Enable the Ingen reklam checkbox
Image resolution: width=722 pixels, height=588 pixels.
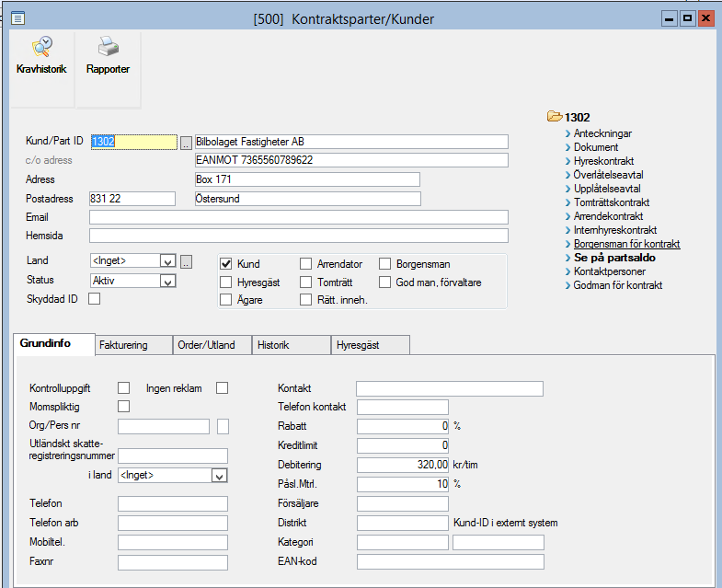point(222,388)
